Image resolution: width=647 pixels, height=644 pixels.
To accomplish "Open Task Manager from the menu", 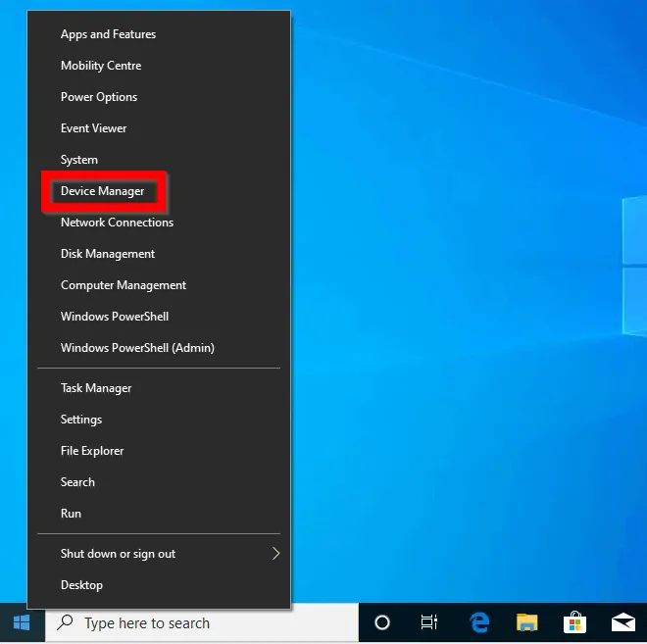I will coord(96,388).
